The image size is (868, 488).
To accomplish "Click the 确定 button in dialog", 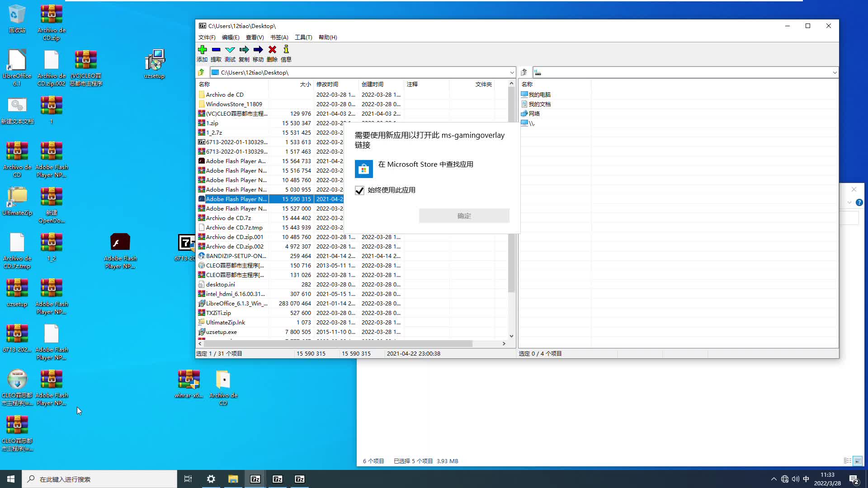I will (x=464, y=216).
